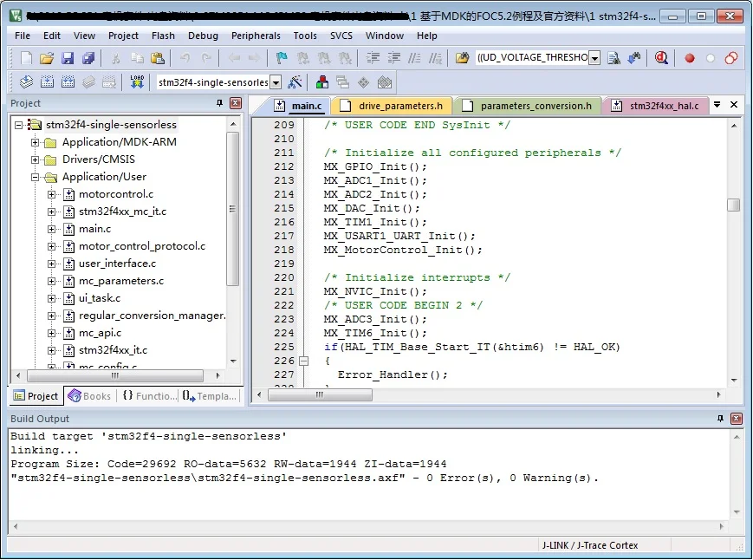Collapse the stm32f4-single-sensorless project root
The width and height of the screenshot is (753, 560).
point(19,125)
